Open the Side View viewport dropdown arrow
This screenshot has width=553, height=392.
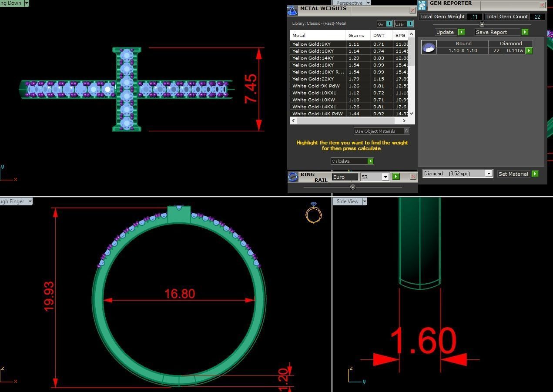(365, 201)
